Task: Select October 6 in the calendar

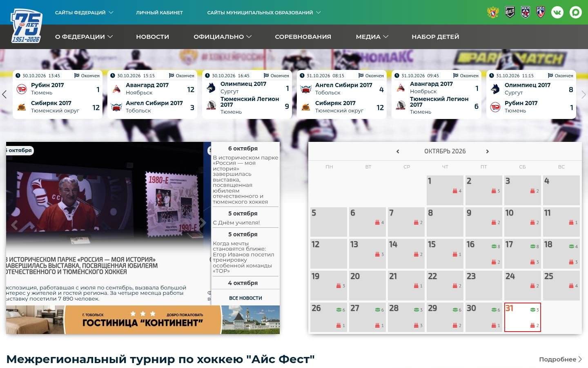Action: coord(367,222)
